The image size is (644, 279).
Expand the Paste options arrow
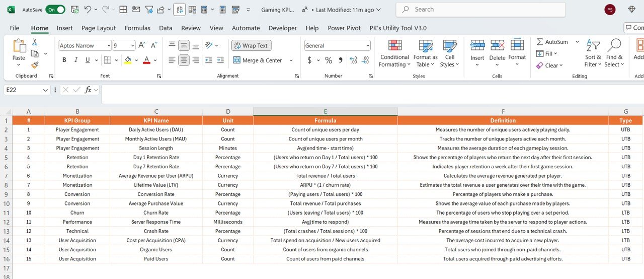19,65
